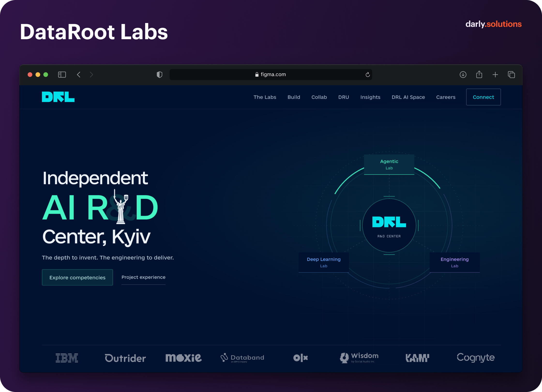The image size is (542, 392).
Task: Click the Wisdom logo
Action: click(359, 358)
